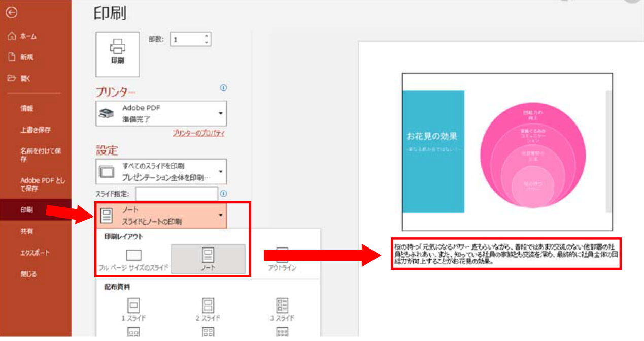The image size is (644, 341).
Task: Select the ノート layout option in 印刷レイアウト
Action: point(208,259)
